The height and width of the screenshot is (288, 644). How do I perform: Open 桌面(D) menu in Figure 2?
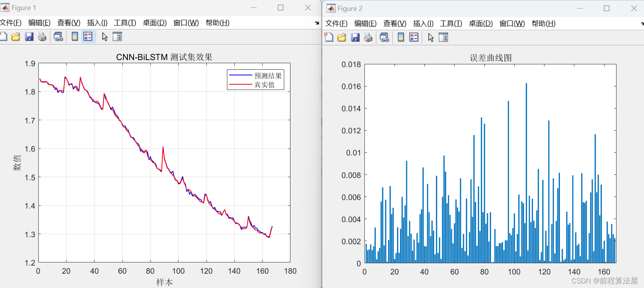point(481,24)
